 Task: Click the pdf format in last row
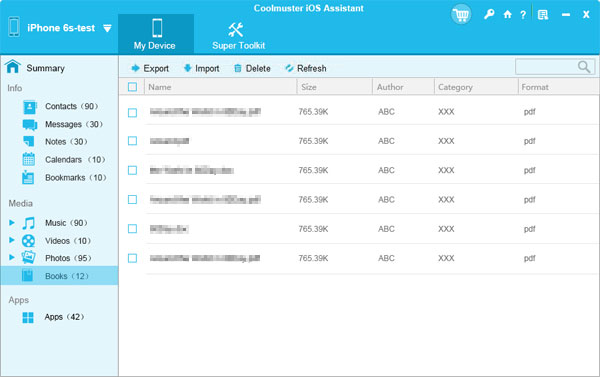[530, 259]
